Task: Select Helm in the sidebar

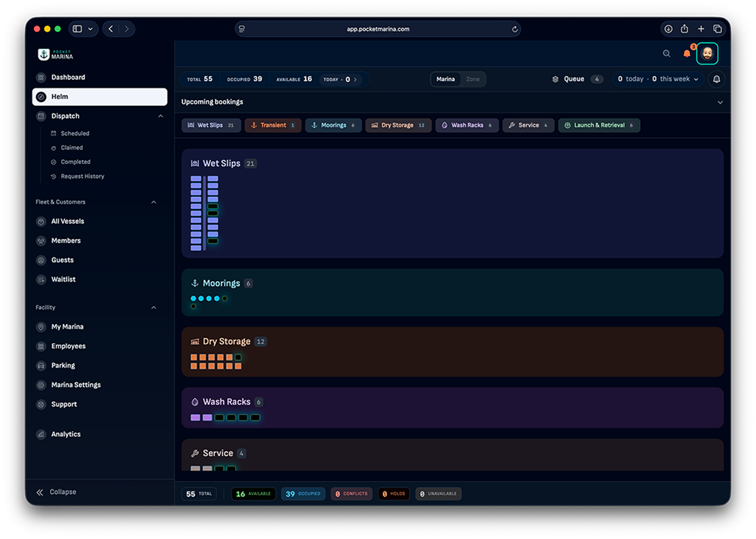Action: 100,97
